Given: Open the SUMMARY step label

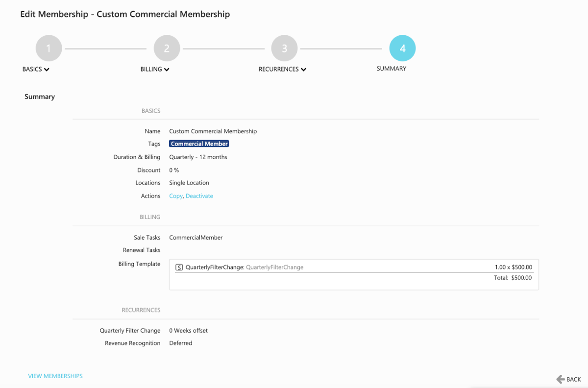Looking at the screenshot, I should coord(391,69).
